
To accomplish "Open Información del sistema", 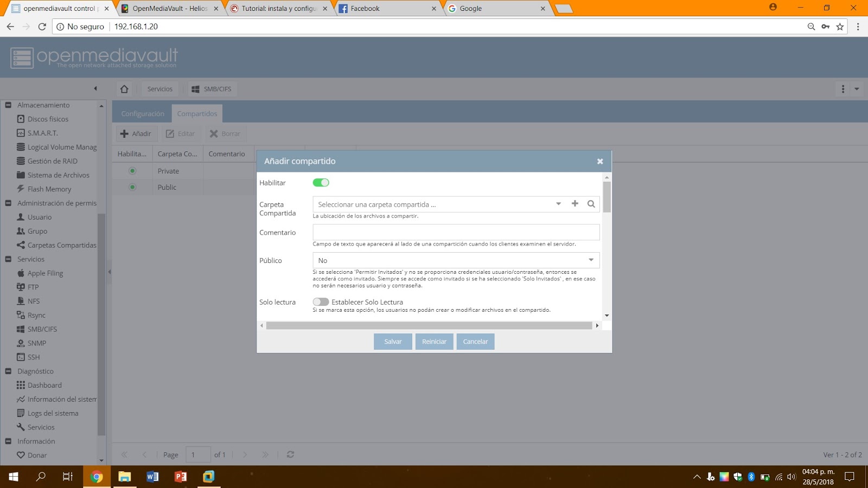I will click(x=56, y=399).
